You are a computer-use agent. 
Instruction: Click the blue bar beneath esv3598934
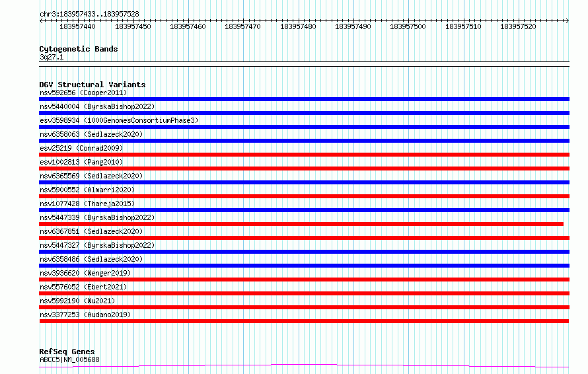(304, 127)
